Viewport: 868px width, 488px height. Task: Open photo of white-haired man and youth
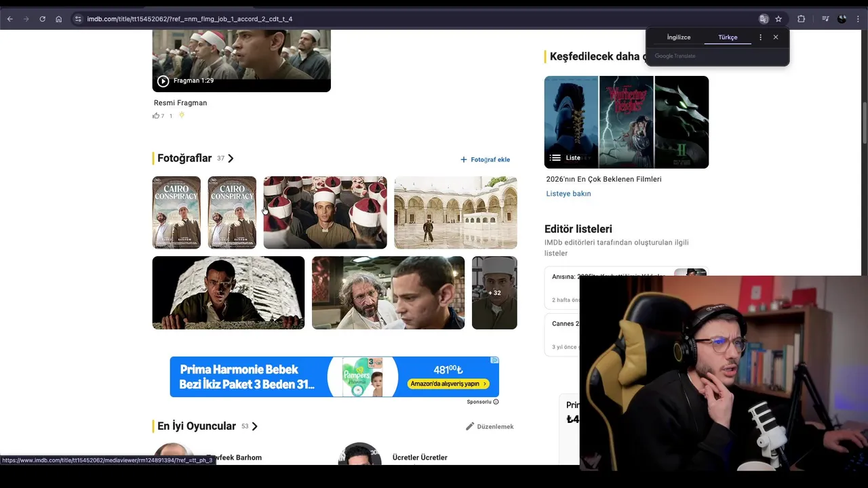388,293
